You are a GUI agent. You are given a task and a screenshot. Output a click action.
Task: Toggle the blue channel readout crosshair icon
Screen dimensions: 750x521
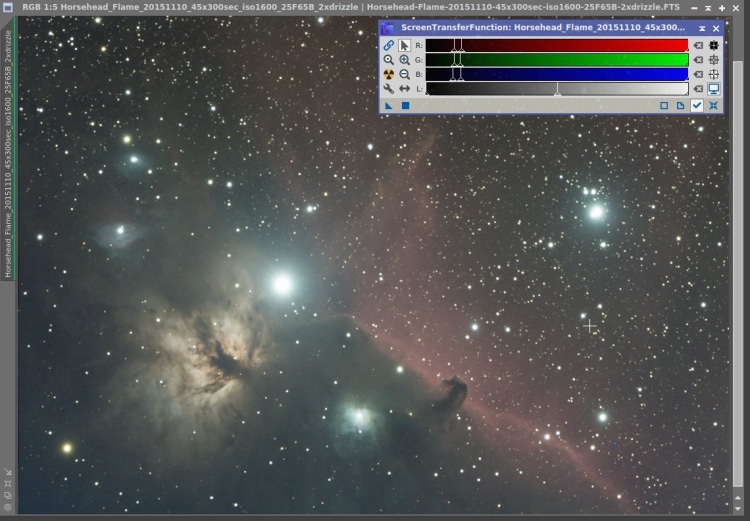tap(714, 74)
